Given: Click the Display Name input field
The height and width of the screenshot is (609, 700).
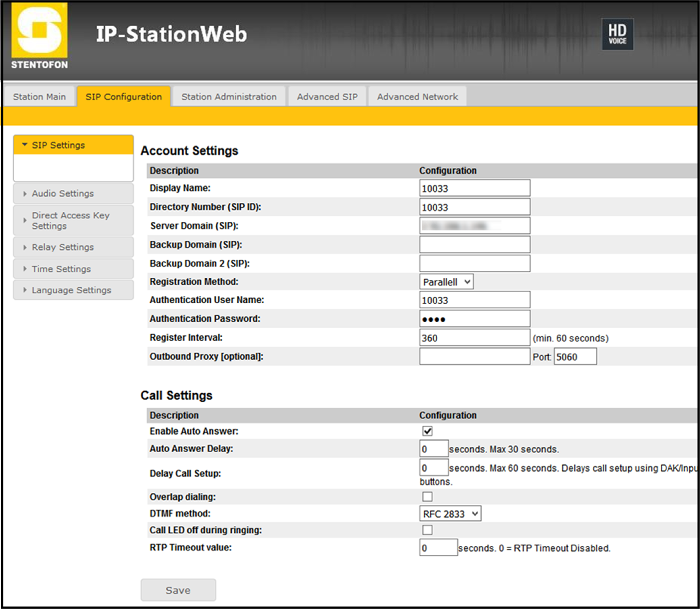Looking at the screenshot, I should (474, 188).
